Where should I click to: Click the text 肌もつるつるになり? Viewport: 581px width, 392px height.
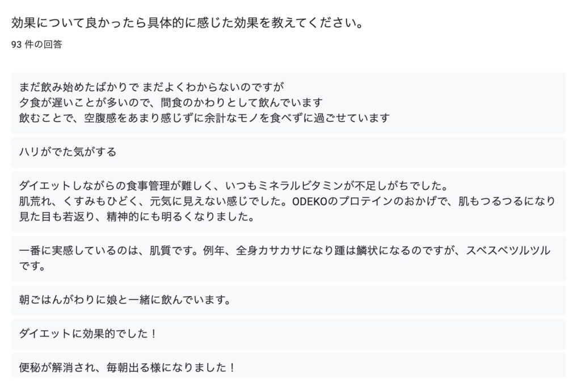[507, 201]
